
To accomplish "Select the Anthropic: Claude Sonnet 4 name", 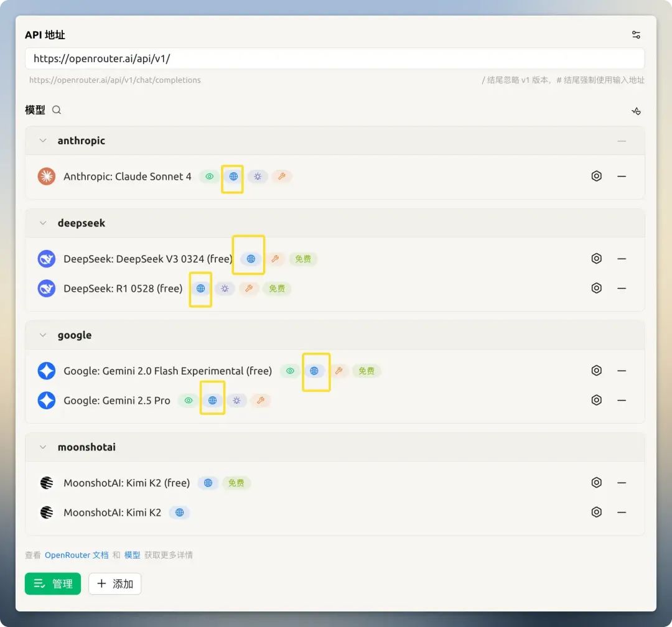I will click(128, 177).
